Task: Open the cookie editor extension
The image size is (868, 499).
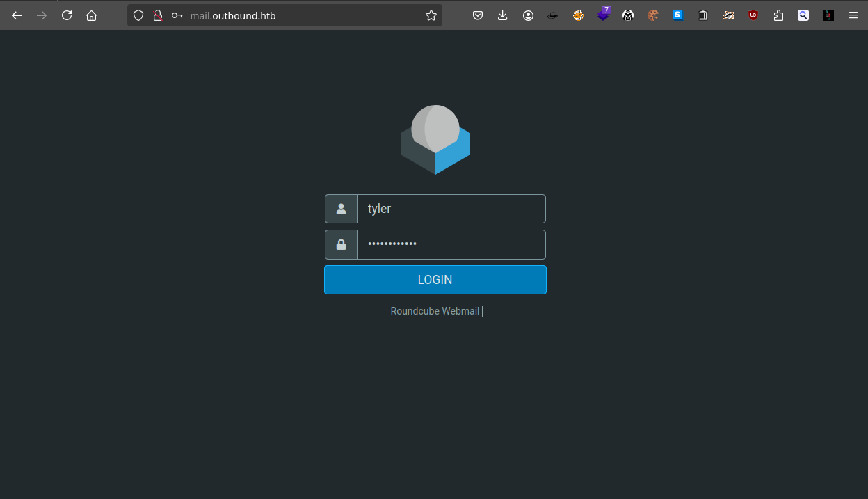Action: pyautogui.click(x=653, y=15)
